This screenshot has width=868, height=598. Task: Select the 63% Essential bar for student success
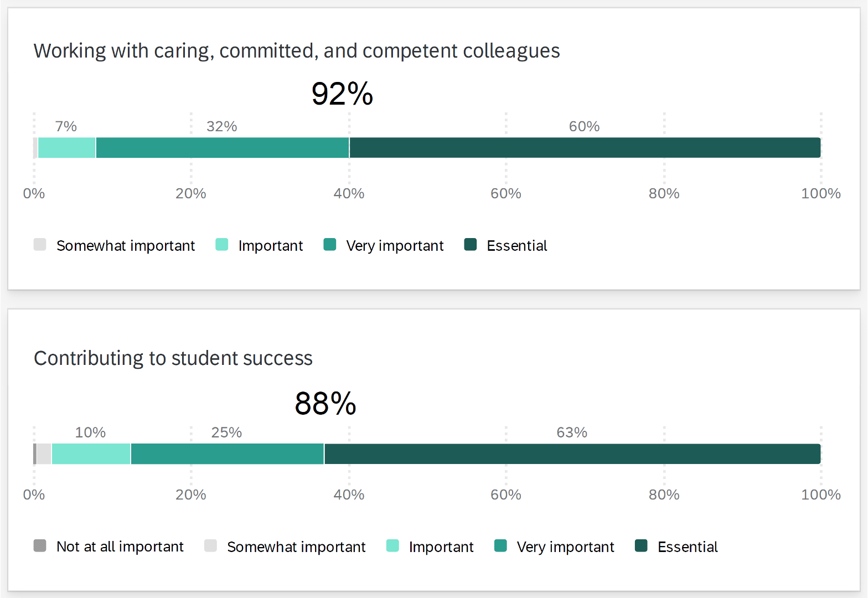pyautogui.click(x=572, y=454)
